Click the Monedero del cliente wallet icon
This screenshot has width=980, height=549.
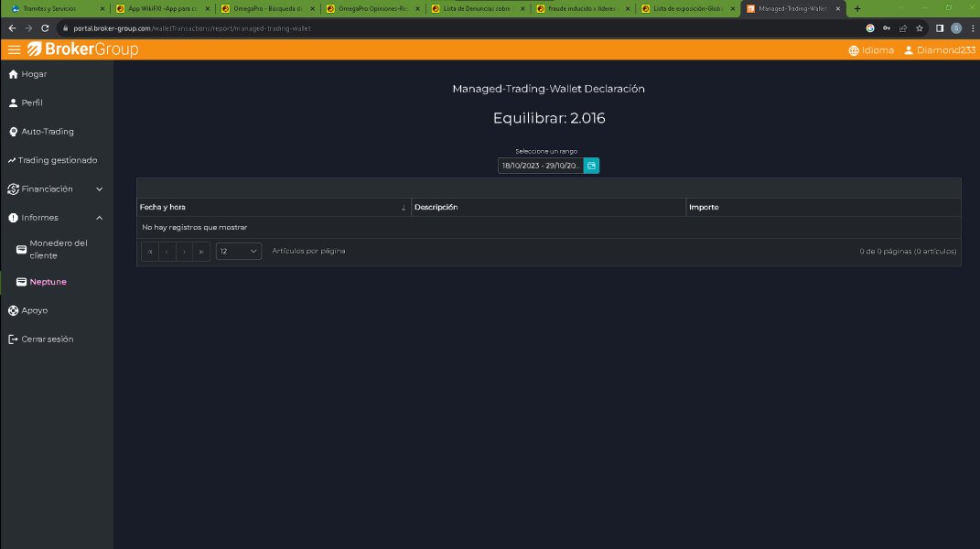tap(21, 249)
